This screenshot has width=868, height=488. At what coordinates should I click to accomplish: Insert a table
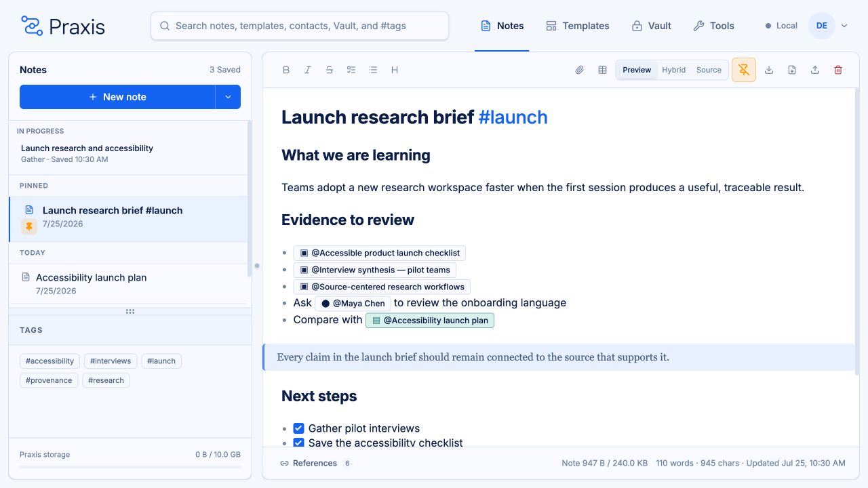(602, 70)
